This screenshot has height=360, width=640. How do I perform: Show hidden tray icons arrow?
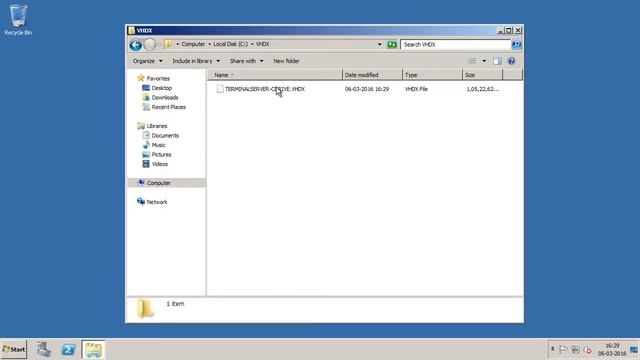point(553,349)
